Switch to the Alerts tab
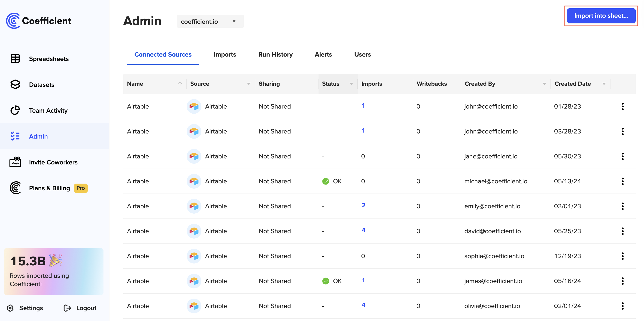644x321 pixels. coord(323,55)
